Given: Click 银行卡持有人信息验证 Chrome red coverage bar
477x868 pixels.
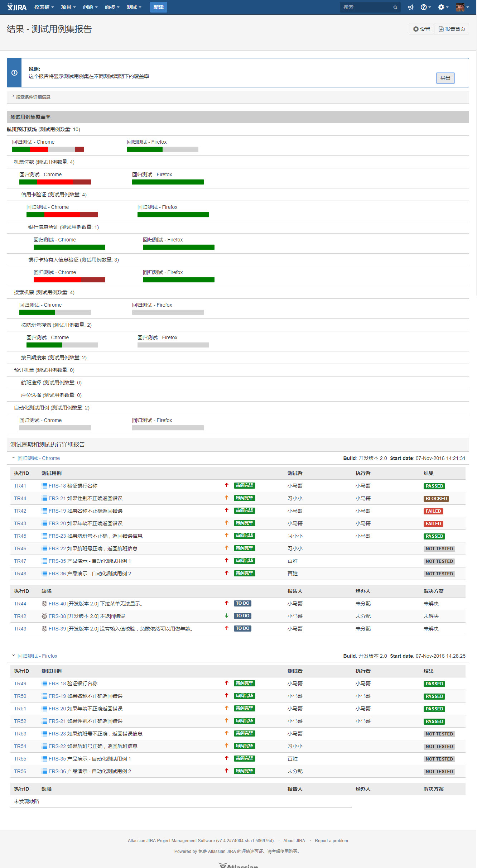Looking at the screenshot, I should (69, 280).
